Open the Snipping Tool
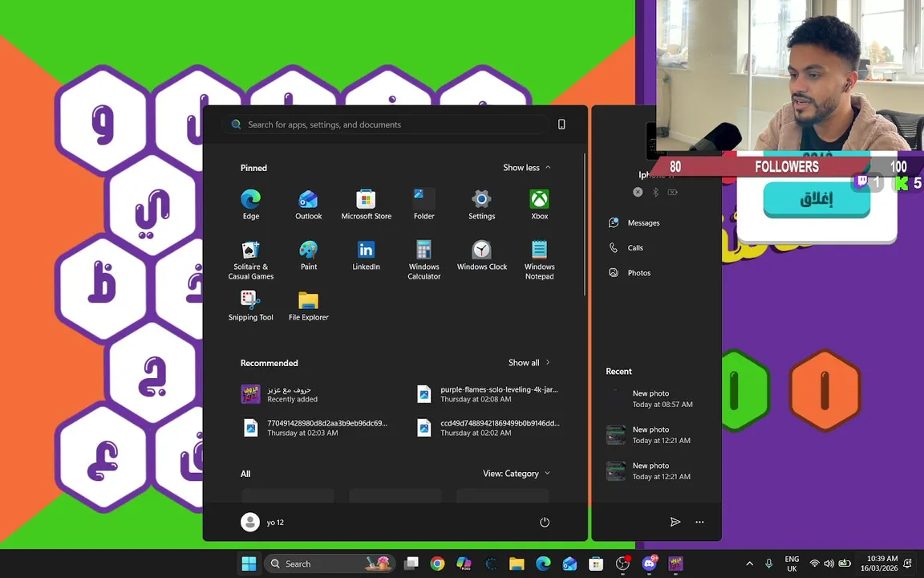This screenshot has width=924, height=578. [x=250, y=306]
